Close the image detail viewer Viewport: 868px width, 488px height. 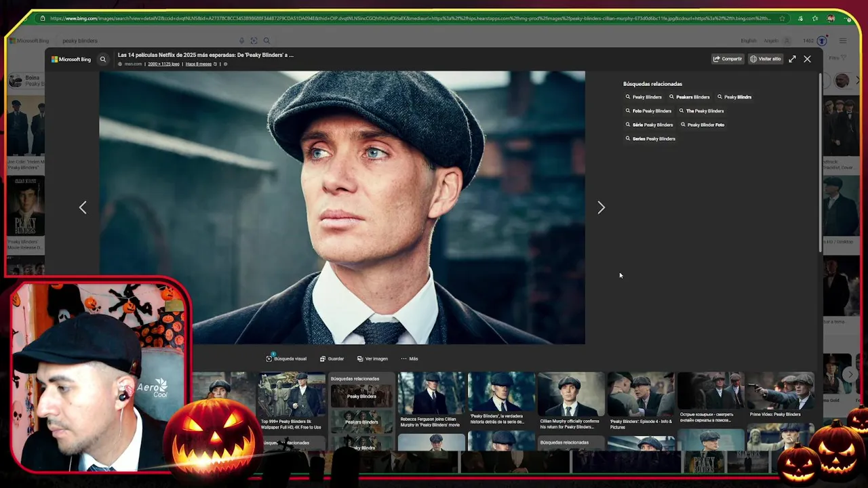coord(807,59)
